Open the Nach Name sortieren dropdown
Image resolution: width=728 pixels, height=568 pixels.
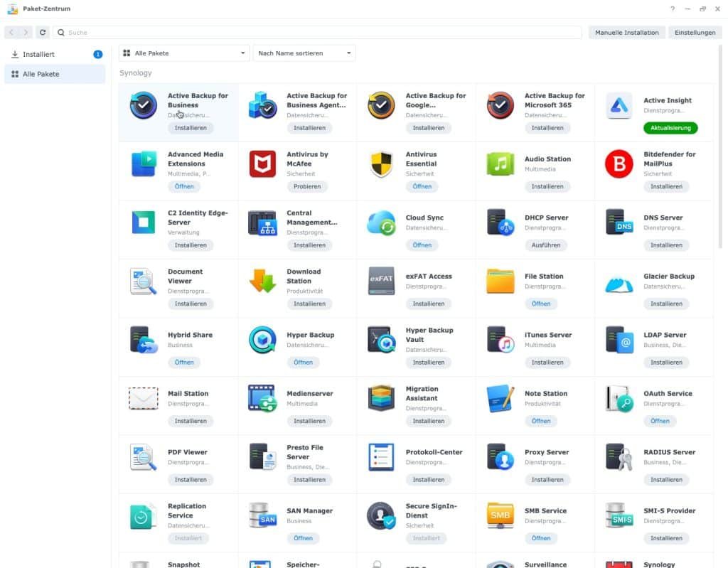coord(304,53)
